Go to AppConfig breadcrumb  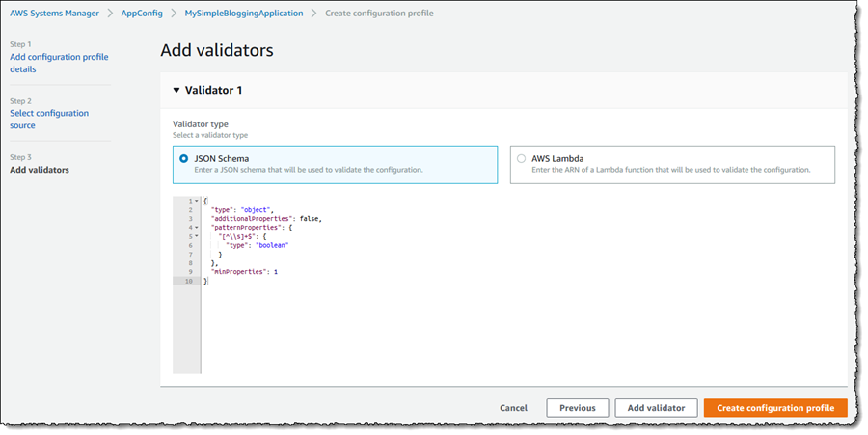click(142, 14)
